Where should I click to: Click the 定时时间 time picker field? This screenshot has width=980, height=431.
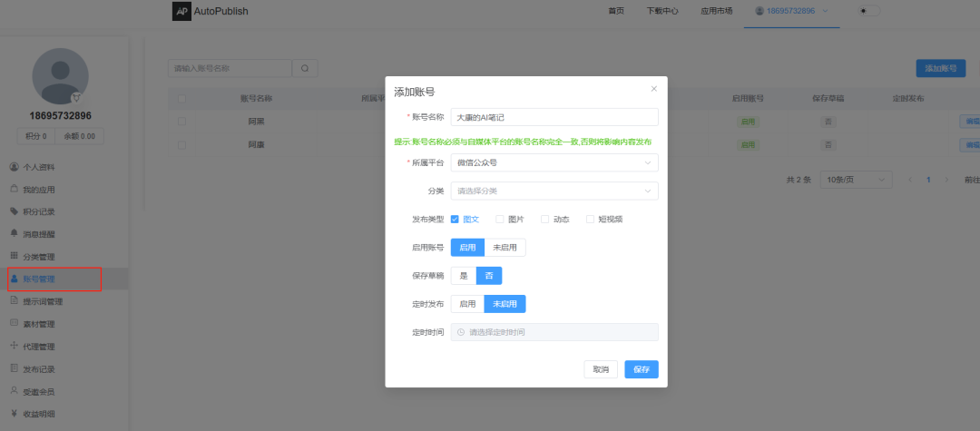(x=554, y=332)
